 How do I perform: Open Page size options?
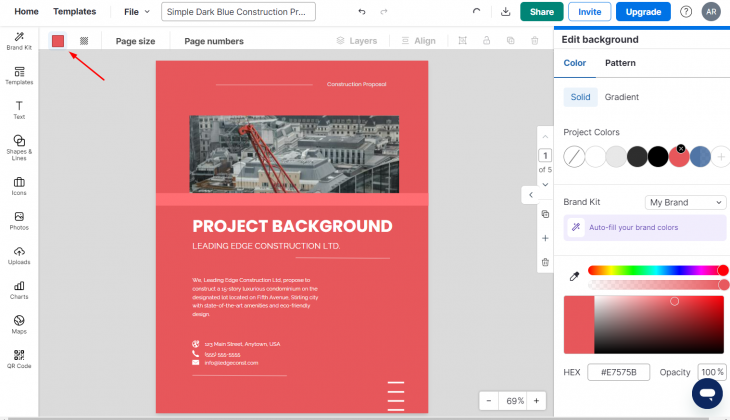[x=135, y=41]
